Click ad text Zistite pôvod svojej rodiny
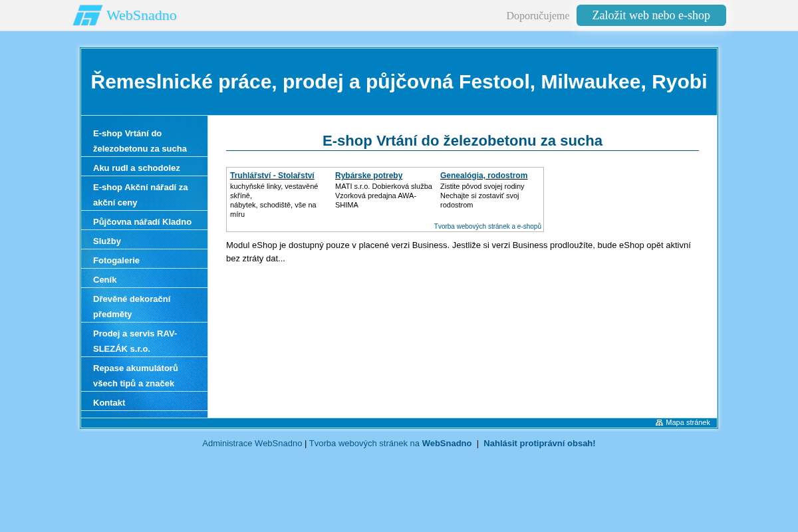 point(482,186)
